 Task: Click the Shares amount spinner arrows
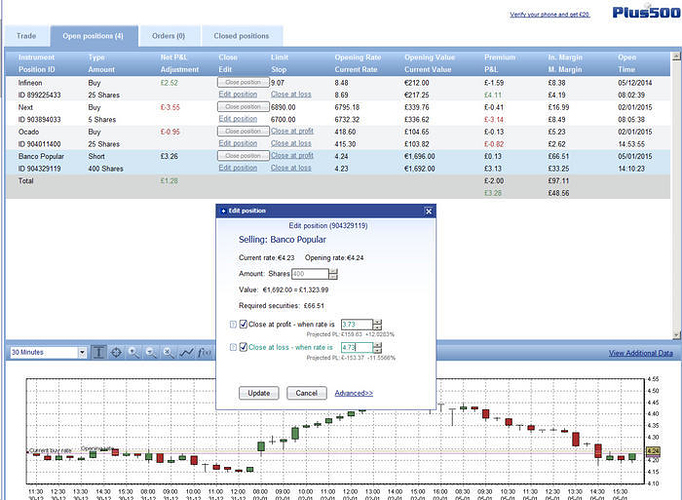(x=333, y=274)
